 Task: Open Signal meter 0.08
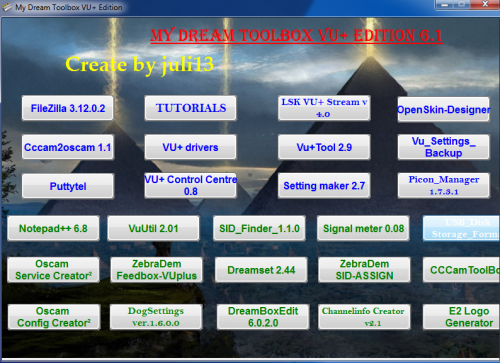(363, 228)
